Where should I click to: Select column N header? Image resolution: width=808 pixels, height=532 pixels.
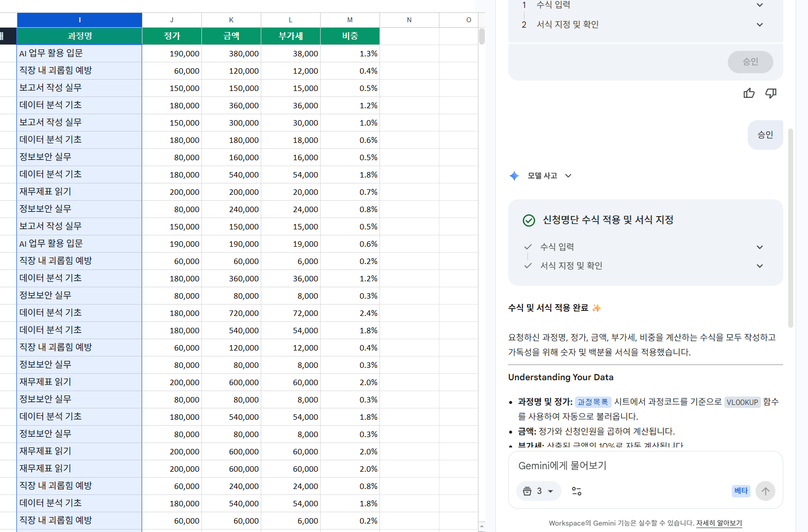(x=409, y=20)
